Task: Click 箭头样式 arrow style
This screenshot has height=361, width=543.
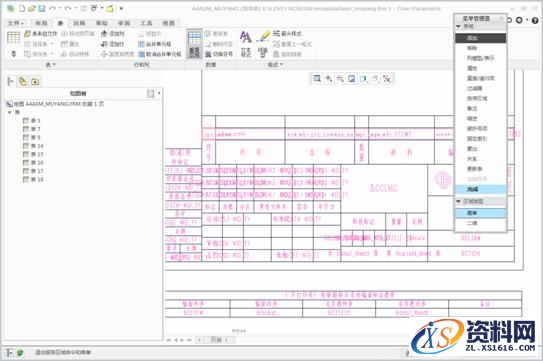Action: [287, 34]
